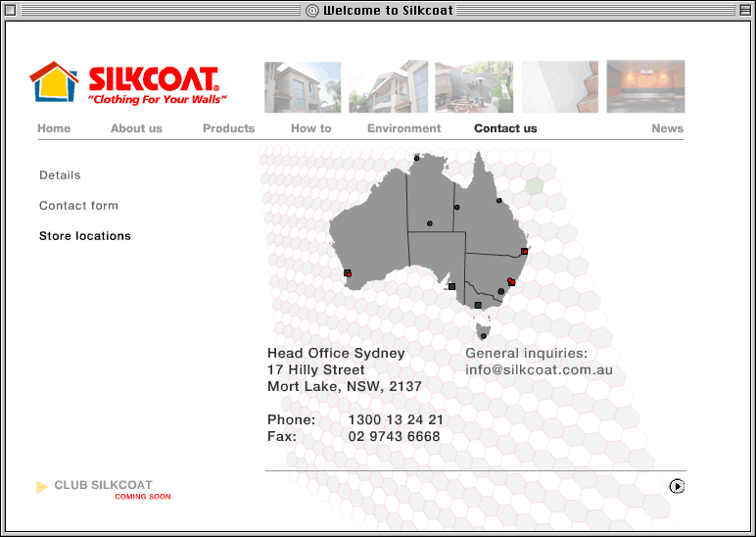Open the Contact form link
The image size is (756, 537).
tap(78, 206)
